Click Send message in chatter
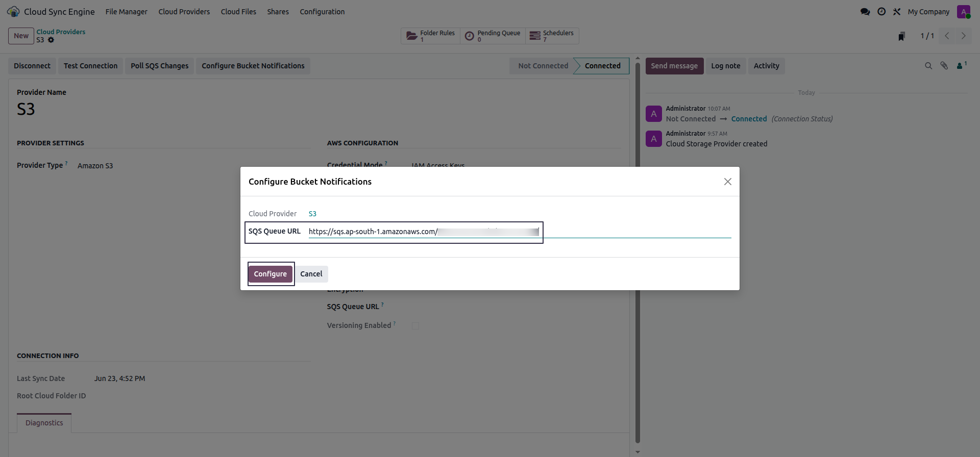 (674, 66)
